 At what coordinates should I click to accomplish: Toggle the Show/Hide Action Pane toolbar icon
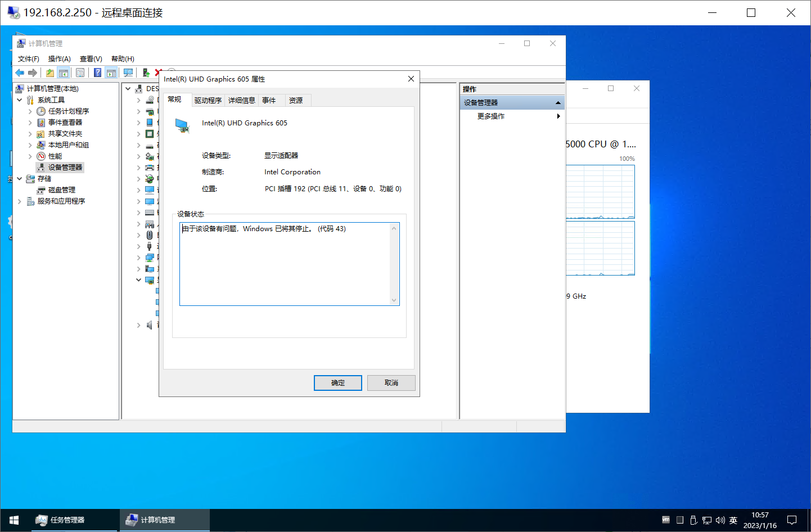pos(111,73)
